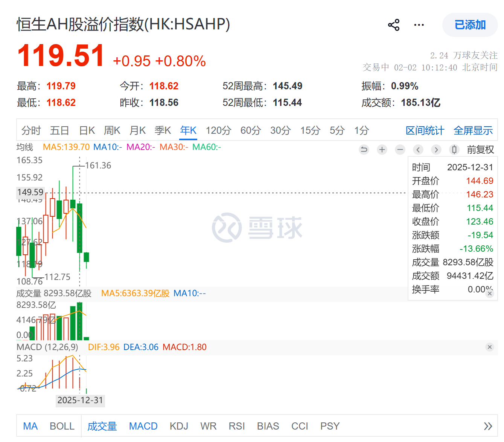504x442 pixels.
Task: Switch to the 日K chart tab
Action: (87, 131)
